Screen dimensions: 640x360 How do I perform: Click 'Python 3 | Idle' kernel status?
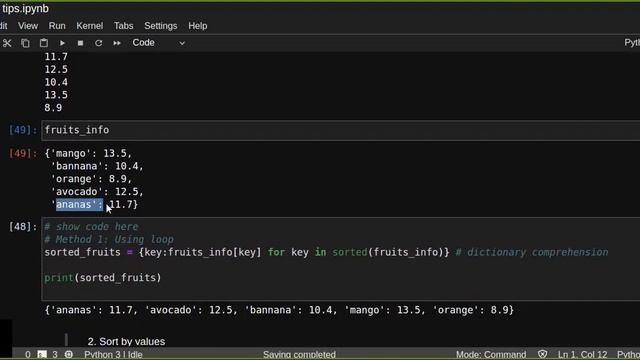pos(113,354)
